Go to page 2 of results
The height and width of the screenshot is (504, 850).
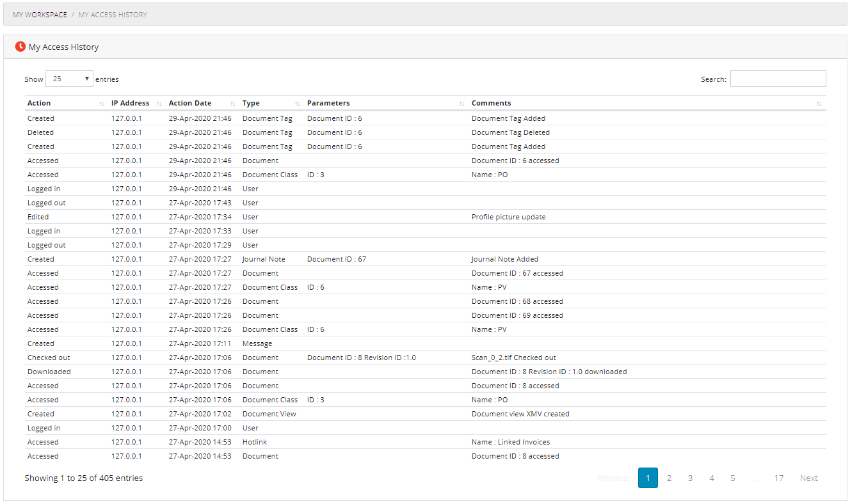[669, 478]
